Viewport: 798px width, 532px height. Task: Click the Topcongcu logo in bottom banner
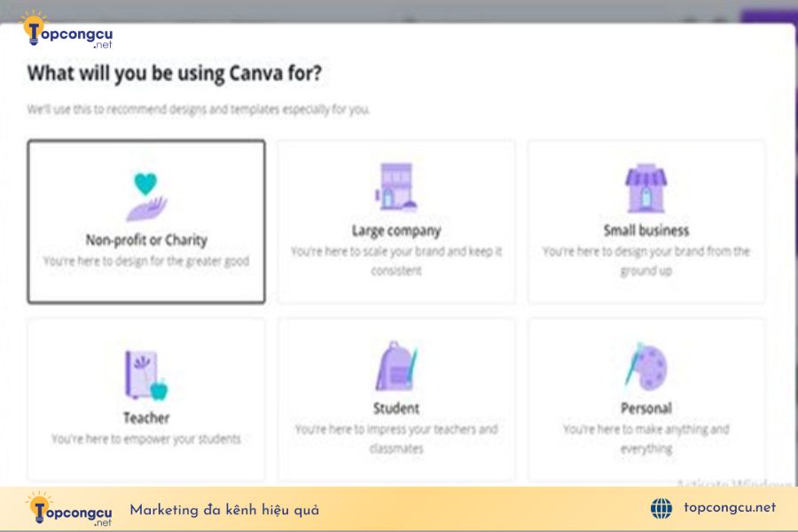coord(69,509)
